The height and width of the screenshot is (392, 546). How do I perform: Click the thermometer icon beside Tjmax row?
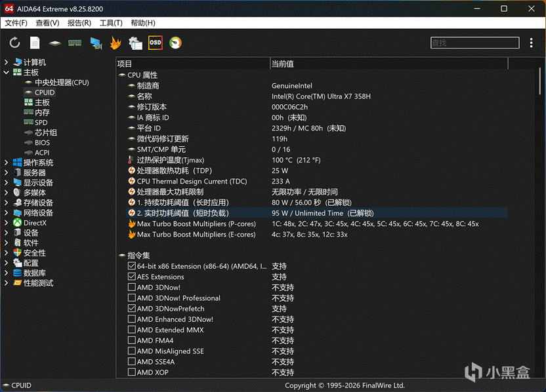[131, 160]
